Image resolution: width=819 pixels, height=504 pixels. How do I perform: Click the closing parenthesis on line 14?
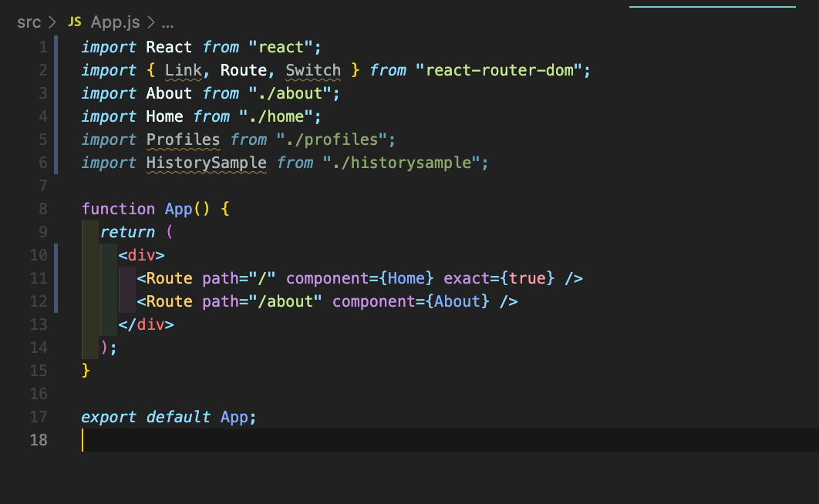pos(104,348)
